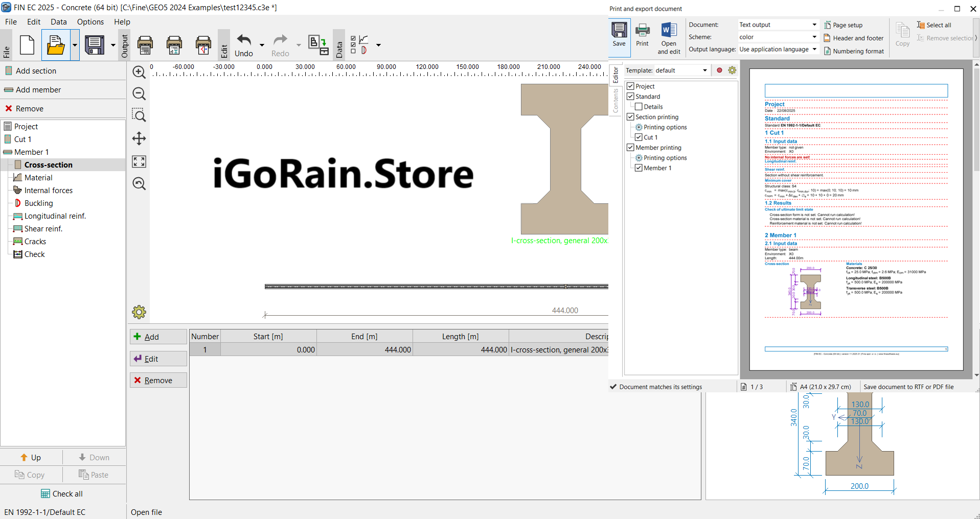Open the Options menu
Screen dimensions: 980x519
point(90,22)
